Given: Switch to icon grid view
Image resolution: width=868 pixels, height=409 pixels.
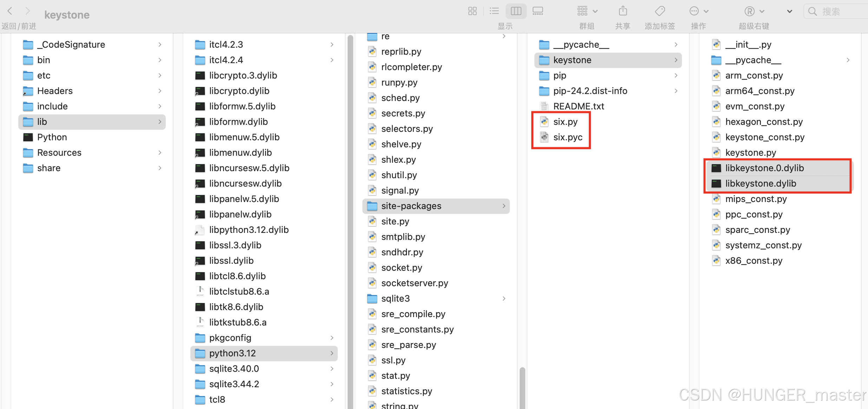Looking at the screenshot, I should coord(472,11).
